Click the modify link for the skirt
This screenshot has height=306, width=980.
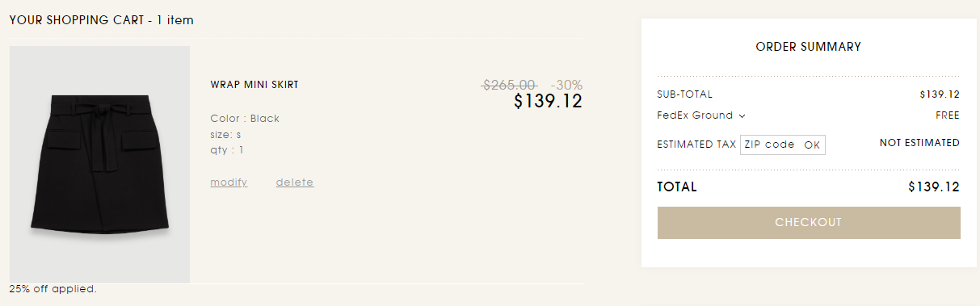pyautogui.click(x=229, y=182)
